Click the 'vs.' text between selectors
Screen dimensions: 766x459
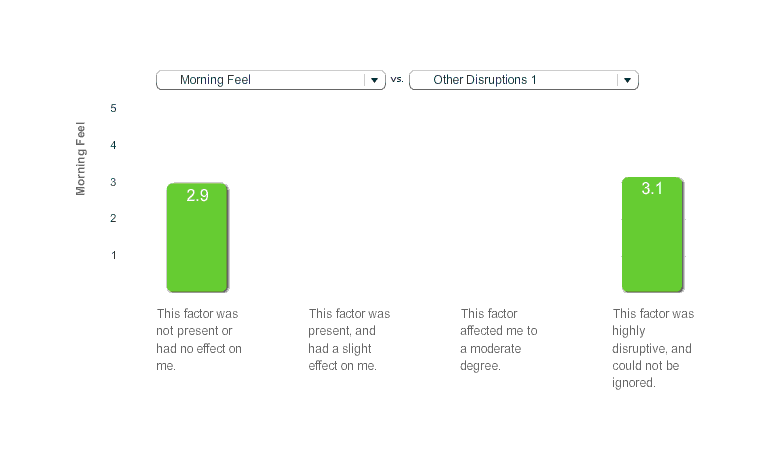click(397, 79)
